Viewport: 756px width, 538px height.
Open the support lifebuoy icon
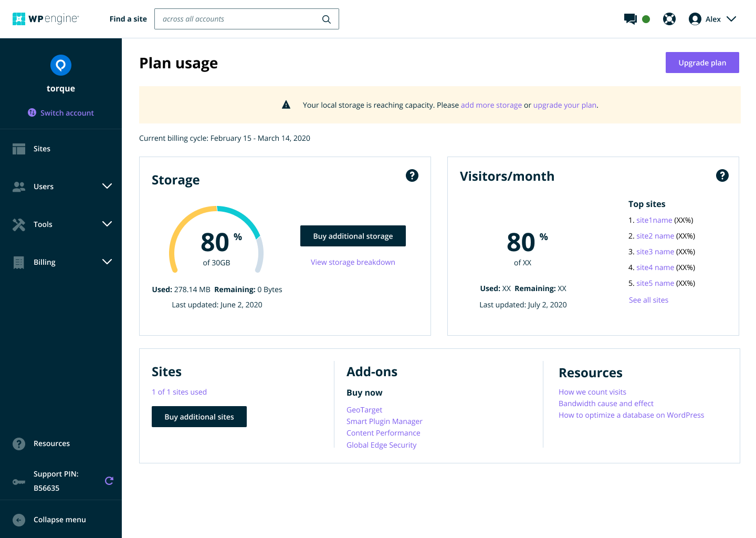coord(669,19)
